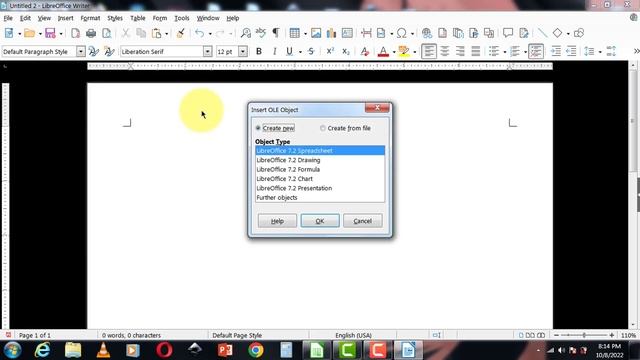This screenshot has width=640, height=360.
Task: Click the Insert Image icon
Action: pyautogui.click(x=316, y=33)
